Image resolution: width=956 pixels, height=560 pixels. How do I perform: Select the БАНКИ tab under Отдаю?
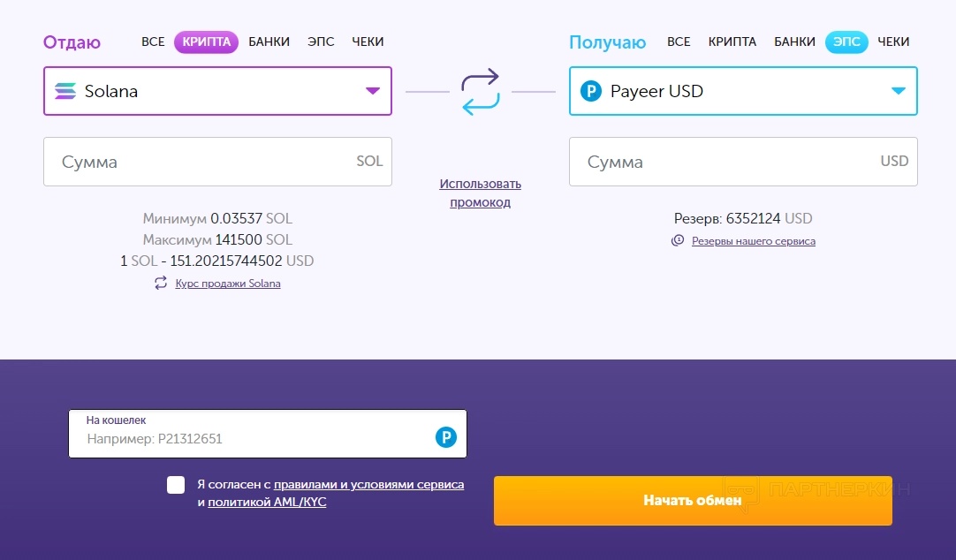coord(269,42)
